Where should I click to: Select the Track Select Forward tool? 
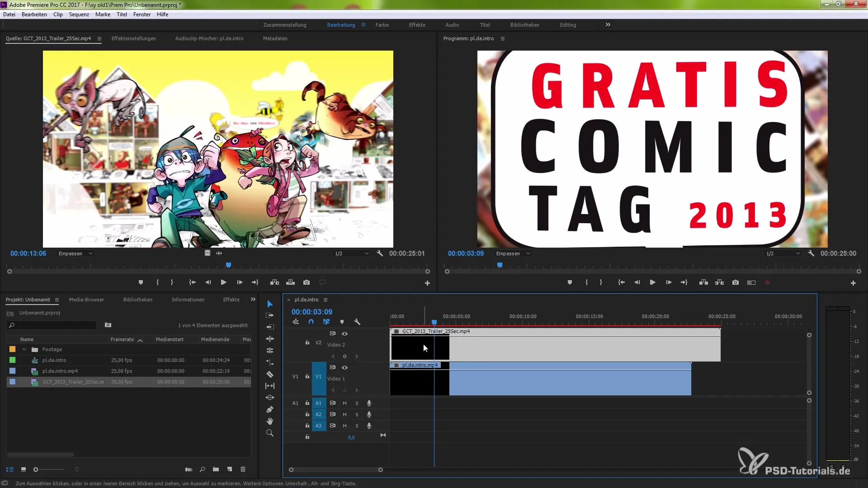pyautogui.click(x=270, y=315)
